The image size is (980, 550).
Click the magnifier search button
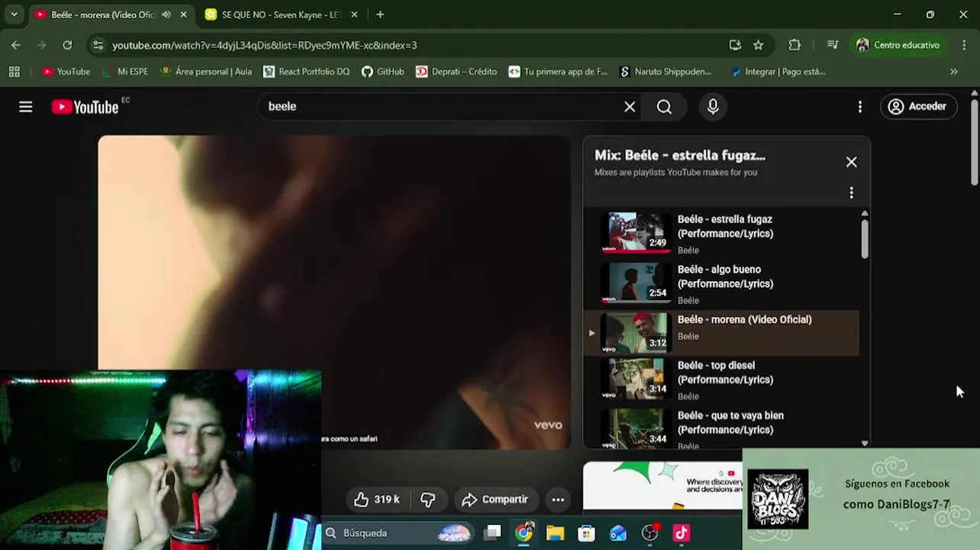[x=665, y=107]
